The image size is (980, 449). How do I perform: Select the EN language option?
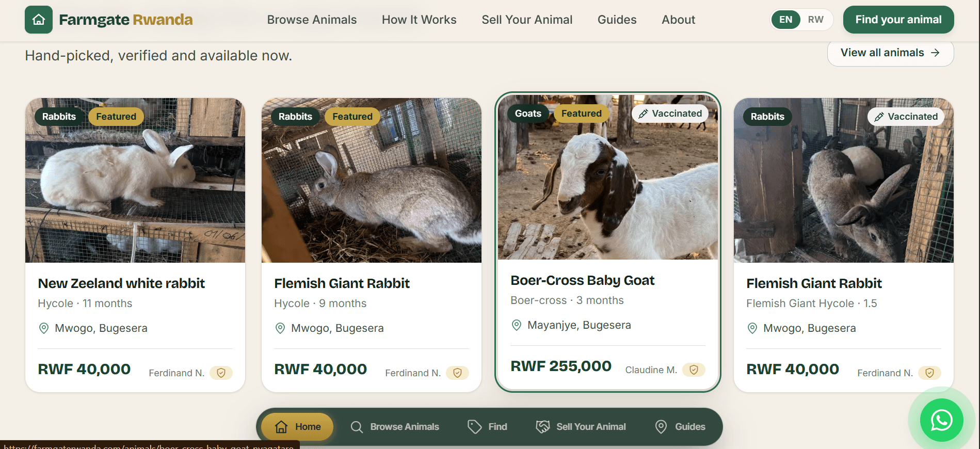(786, 20)
